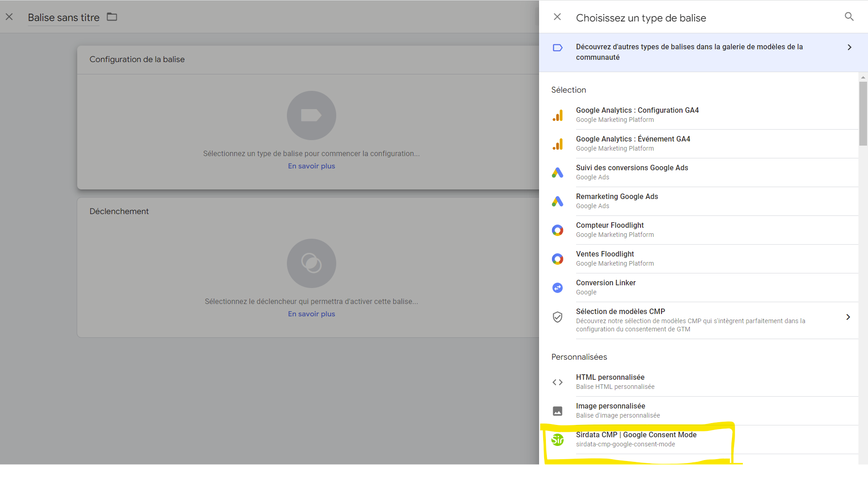This screenshot has height=482, width=868.
Task: Choose Remarketing Google Ads tag type
Action: click(x=617, y=197)
